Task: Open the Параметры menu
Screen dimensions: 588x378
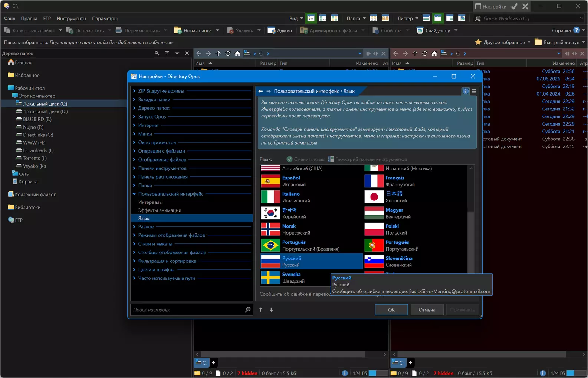Action: click(105, 19)
